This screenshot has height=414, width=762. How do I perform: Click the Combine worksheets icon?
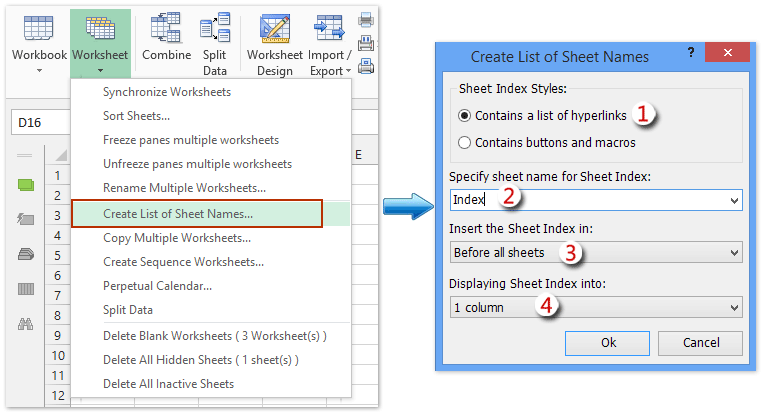tap(166, 40)
